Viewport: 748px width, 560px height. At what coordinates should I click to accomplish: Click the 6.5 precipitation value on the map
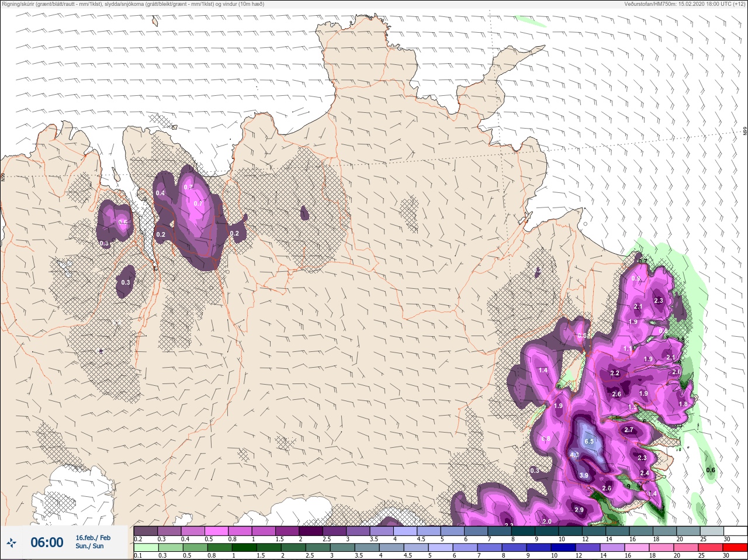(589, 441)
